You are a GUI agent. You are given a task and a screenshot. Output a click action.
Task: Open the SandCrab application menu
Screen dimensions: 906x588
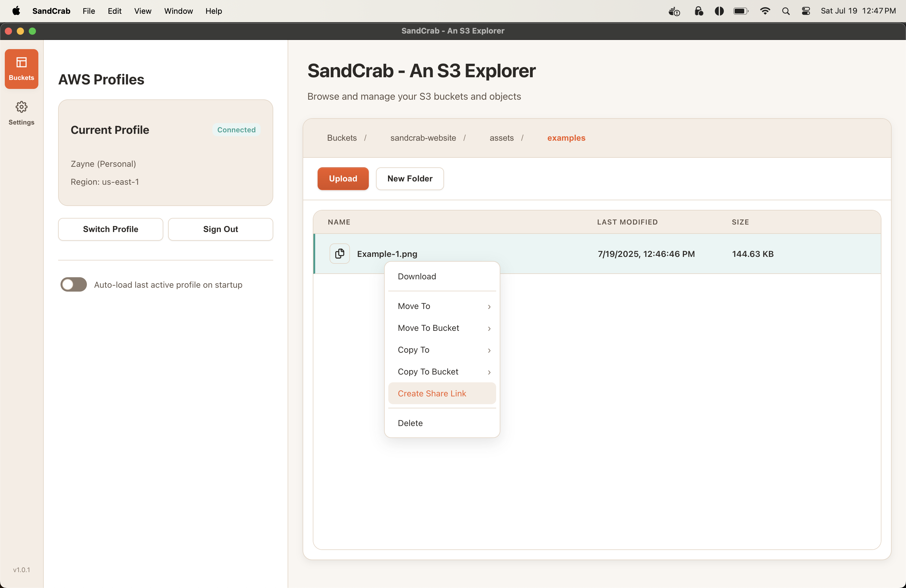click(52, 11)
